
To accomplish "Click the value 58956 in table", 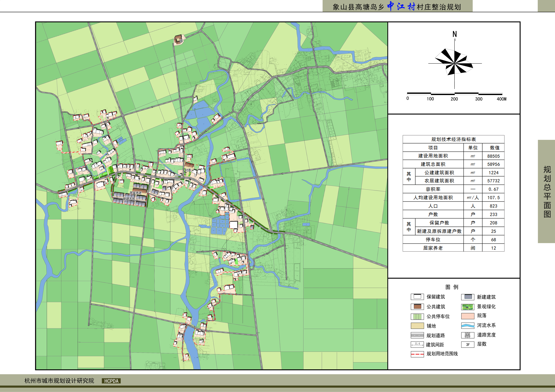I will pyautogui.click(x=493, y=164).
